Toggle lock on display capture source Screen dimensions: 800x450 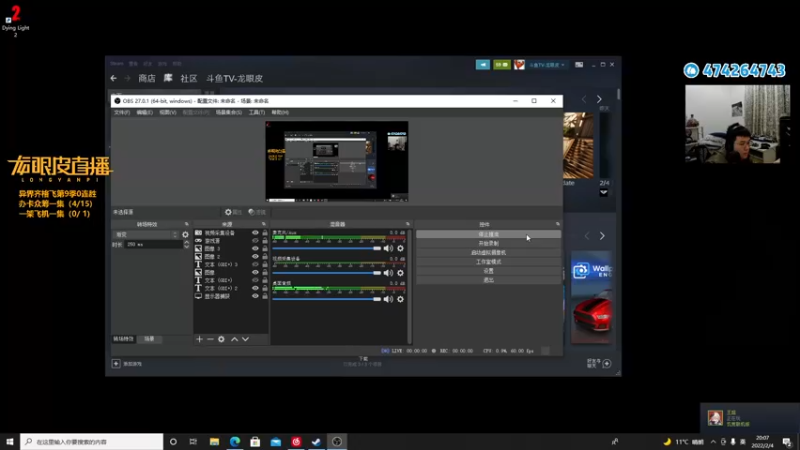tap(265, 296)
